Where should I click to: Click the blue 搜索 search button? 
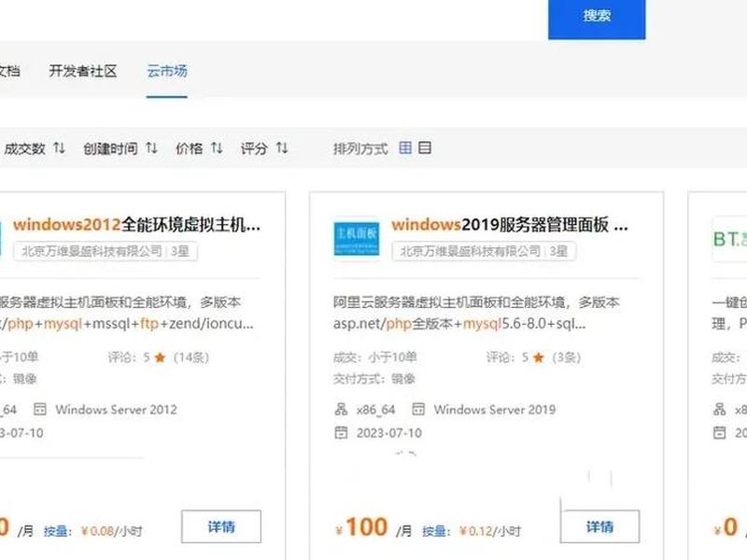coord(597,18)
